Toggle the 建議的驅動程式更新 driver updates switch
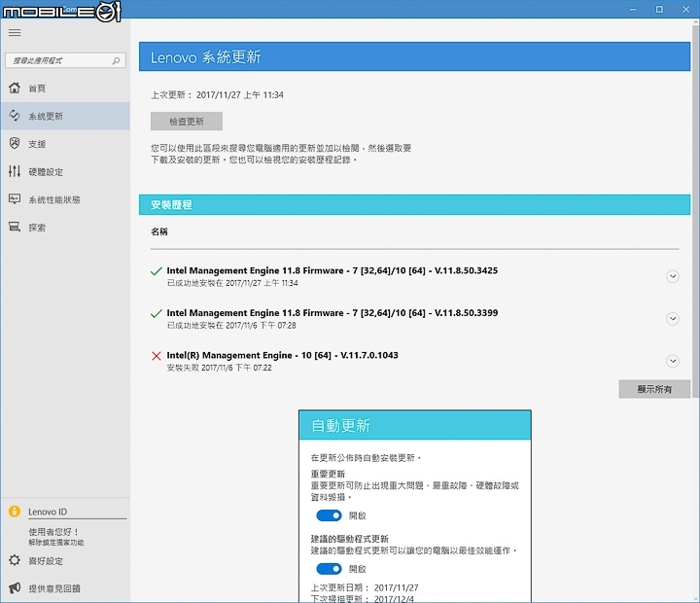Image resolution: width=700 pixels, height=603 pixels. 329,569
